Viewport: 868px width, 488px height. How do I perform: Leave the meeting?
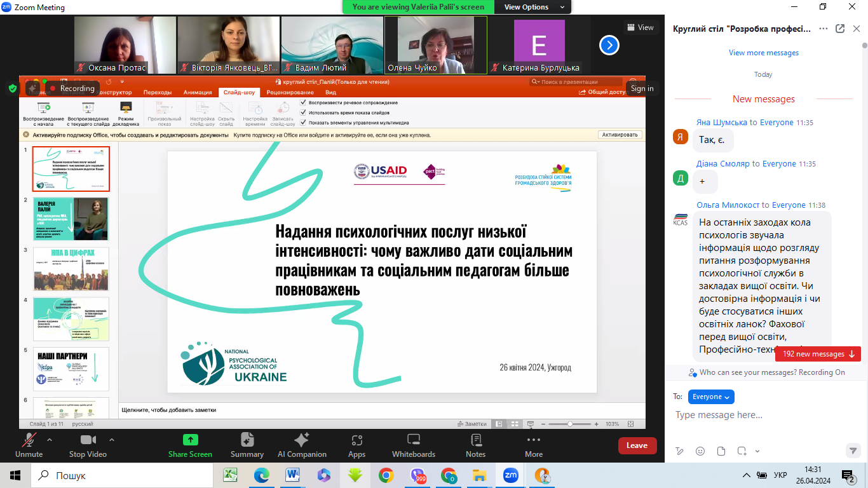click(637, 445)
